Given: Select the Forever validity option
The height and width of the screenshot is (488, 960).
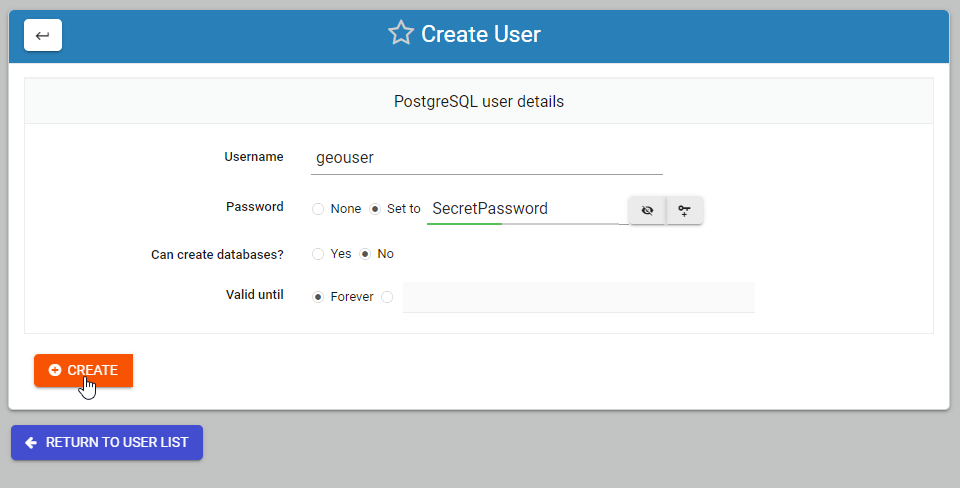Looking at the screenshot, I should [318, 297].
